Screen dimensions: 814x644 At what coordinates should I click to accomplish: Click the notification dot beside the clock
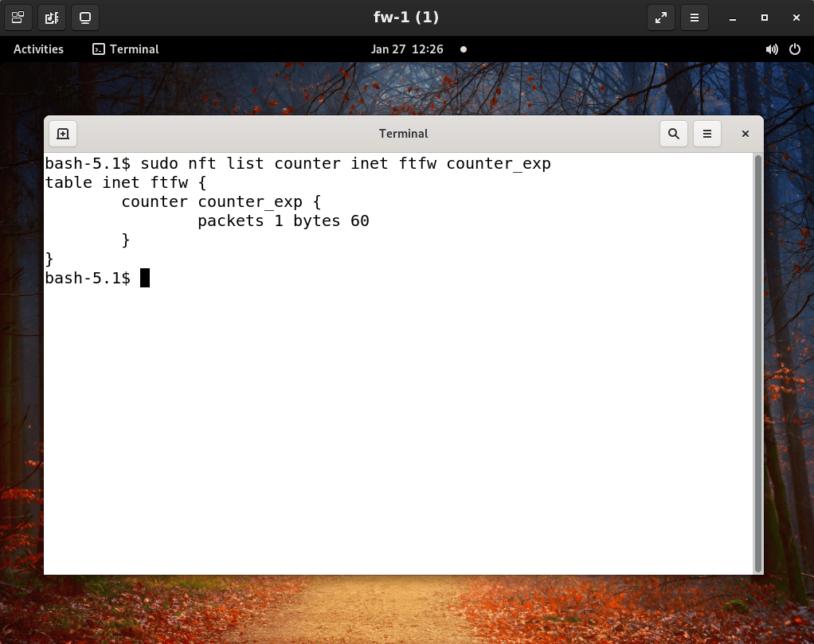(464, 49)
